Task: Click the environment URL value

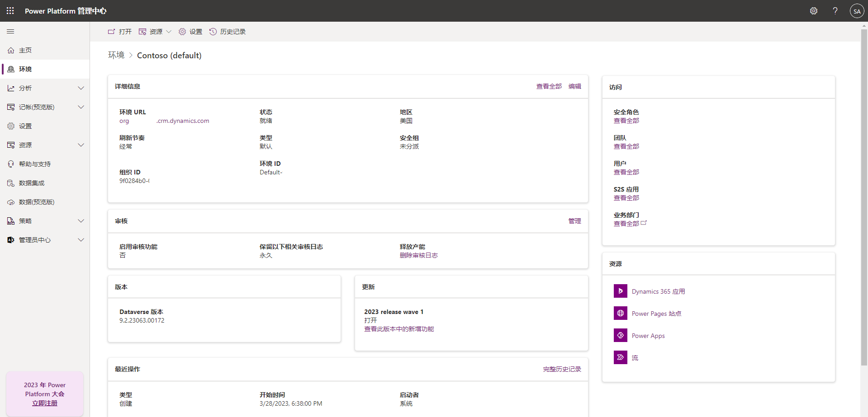Action: 164,121
